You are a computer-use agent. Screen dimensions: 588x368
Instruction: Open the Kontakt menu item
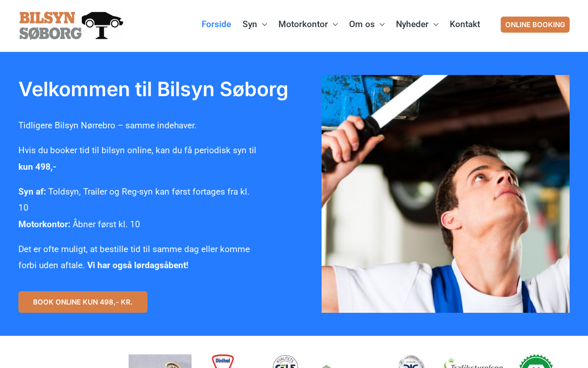click(465, 24)
